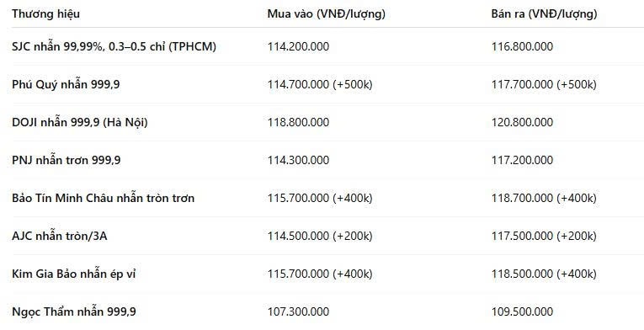The height and width of the screenshot is (330, 644).
Task: Click Bảo Tín Minh Châu sell price 118.700.000
Action: click(x=544, y=198)
